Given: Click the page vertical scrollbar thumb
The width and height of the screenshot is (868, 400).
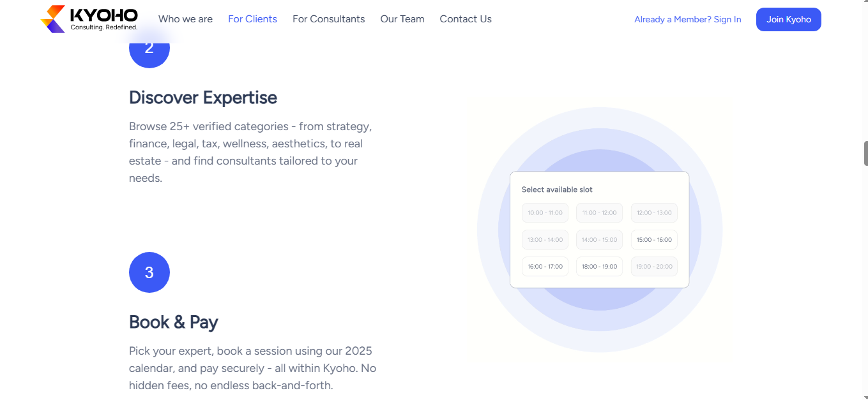Looking at the screenshot, I should pos(865,153).
